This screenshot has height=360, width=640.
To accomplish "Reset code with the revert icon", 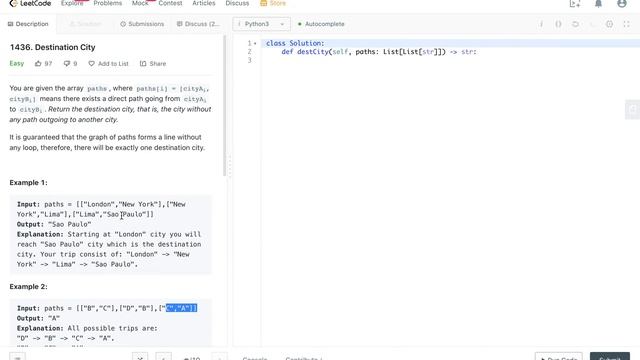I will [575, 24].
